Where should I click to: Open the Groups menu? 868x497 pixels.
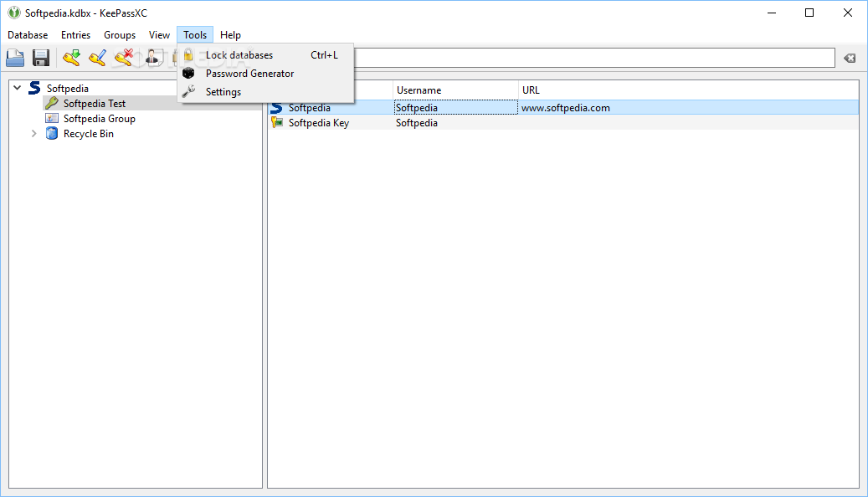[120, 35]
